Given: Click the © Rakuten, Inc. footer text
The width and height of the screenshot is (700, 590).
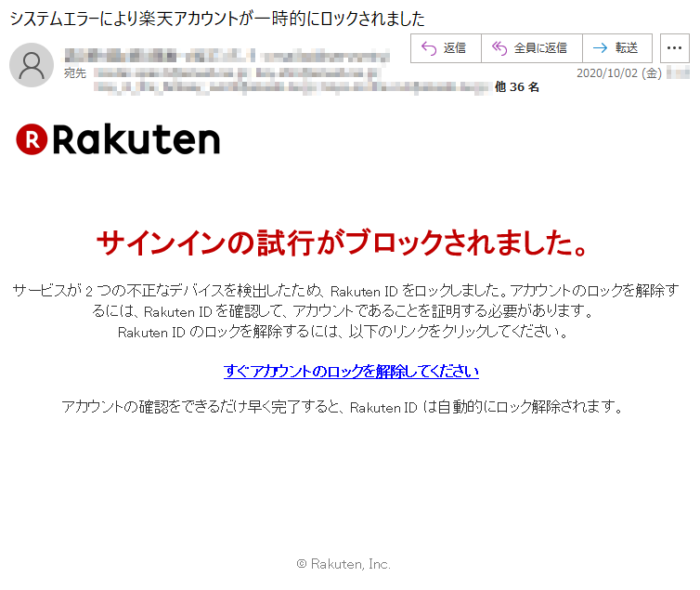Looking at the screenshot, I should (x=344, y=564).
